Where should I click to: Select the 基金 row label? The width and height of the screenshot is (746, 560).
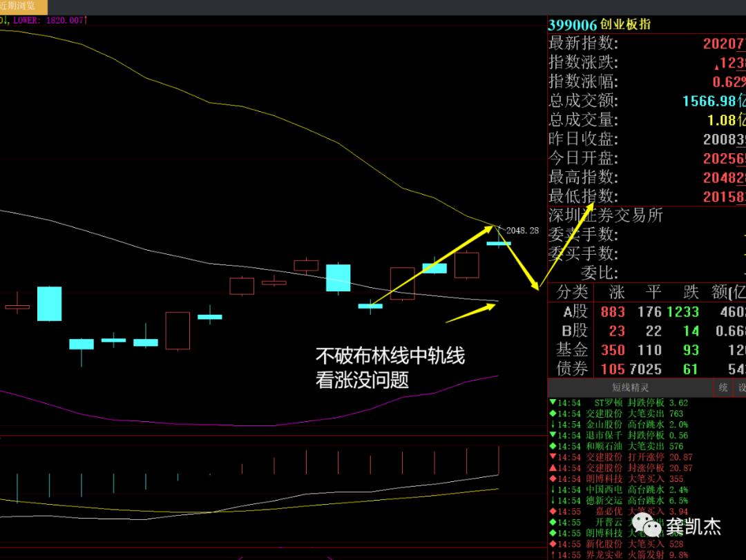pos(573,349)
